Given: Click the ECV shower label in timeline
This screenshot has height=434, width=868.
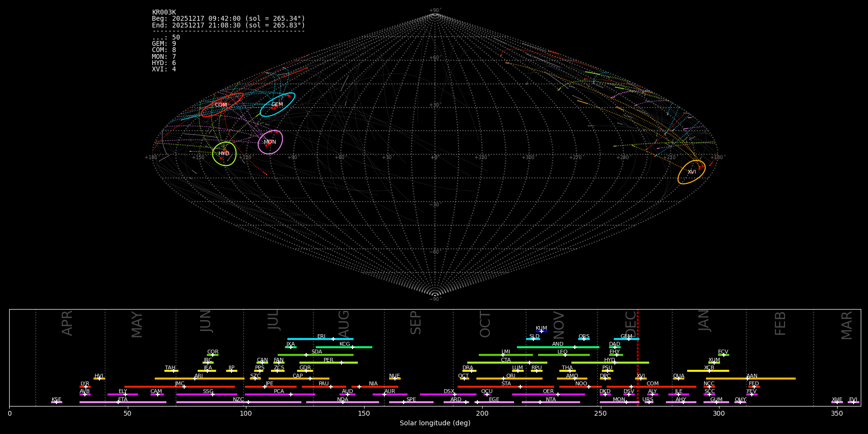Looking at the screenshot, I should coord(723,352).
